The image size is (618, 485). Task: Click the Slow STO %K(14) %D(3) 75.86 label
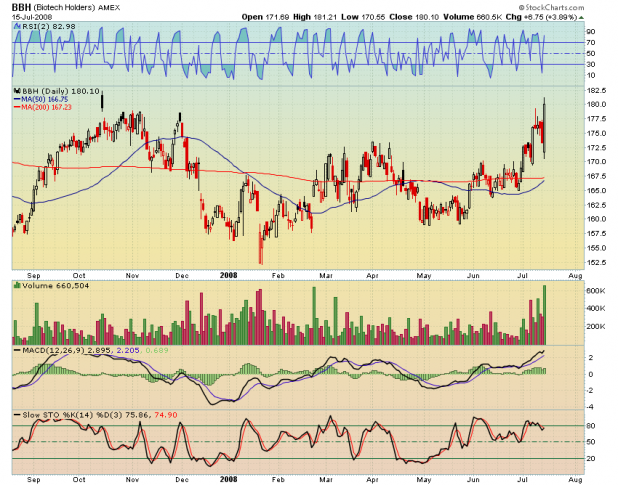point(85,415)
